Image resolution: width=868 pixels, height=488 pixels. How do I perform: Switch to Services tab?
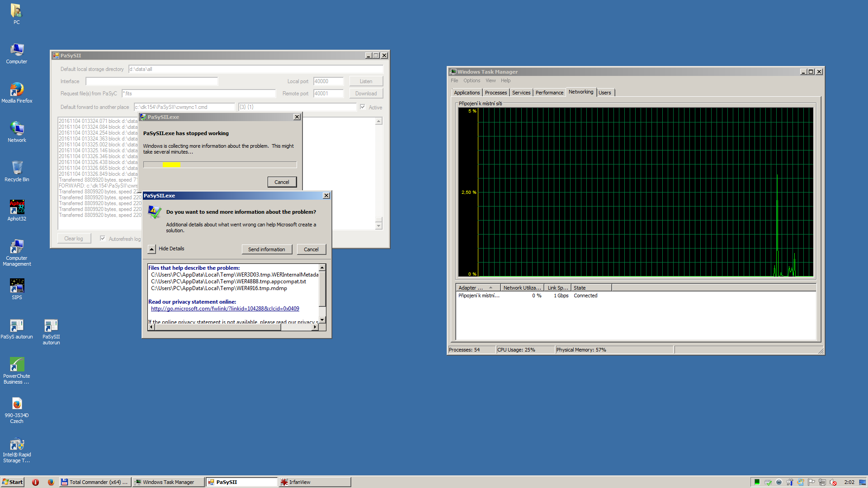pos(521,93)
